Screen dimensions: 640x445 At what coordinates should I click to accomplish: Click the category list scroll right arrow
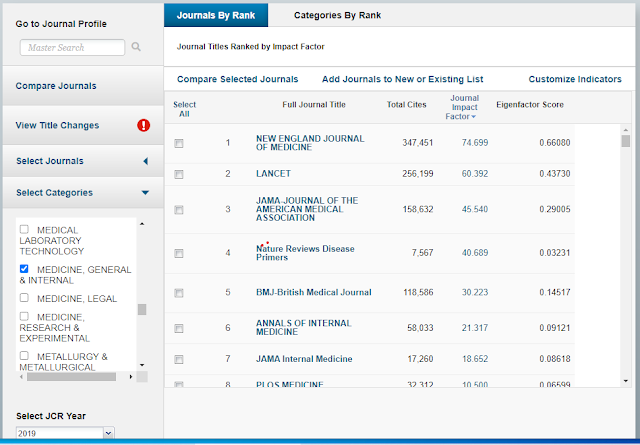tap(131, 377)
